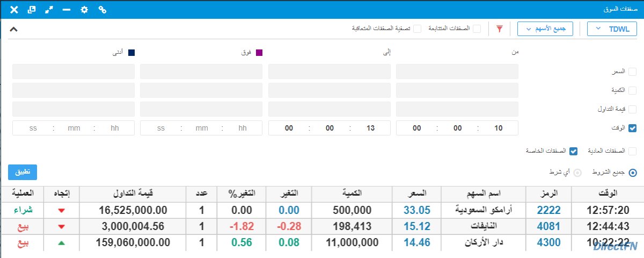The height and width of the screenshot is (258, 644).
Task: Click the link icon in title bar
Action: 103,10
